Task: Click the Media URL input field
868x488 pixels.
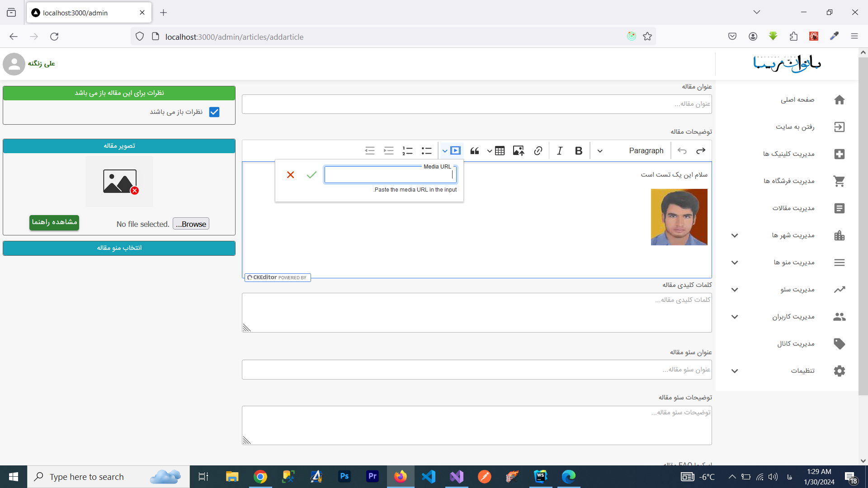Action: tap(389, 175)
